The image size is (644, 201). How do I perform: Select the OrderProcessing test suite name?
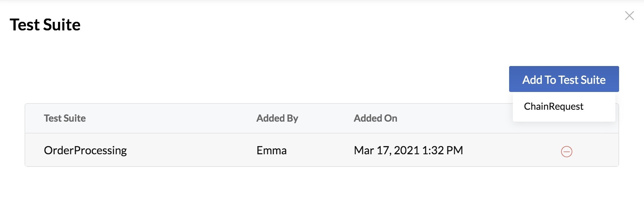(85, 150)
